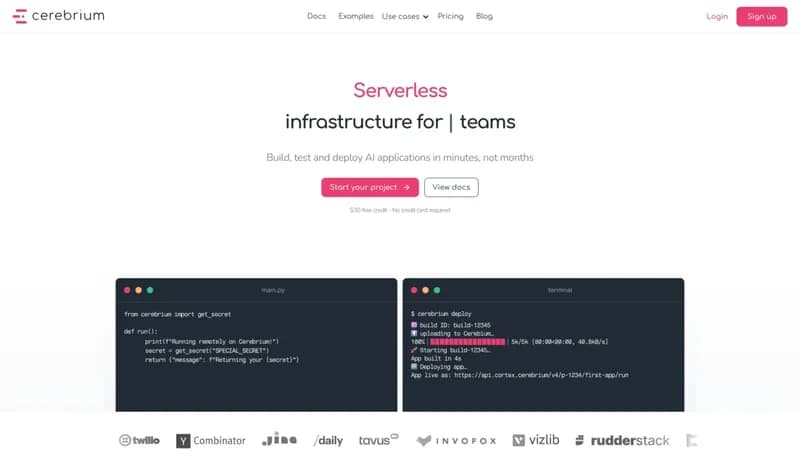
Task: Click yellow dot in main.py window
Action: pyautogui.click(x=138, y=290)
